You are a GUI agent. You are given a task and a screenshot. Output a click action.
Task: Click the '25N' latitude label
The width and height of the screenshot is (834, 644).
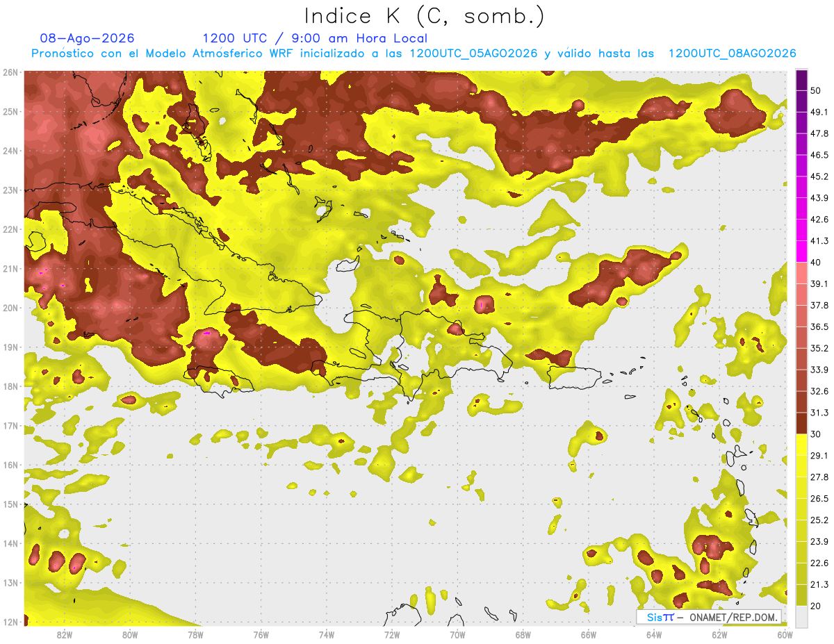(x=10, y=112)
